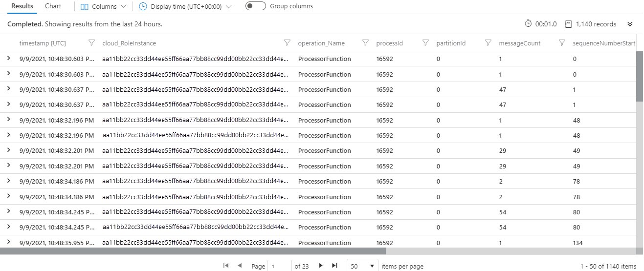Switch to the Chart tab
Screen dimensions: 644x271
coord(53,6)
